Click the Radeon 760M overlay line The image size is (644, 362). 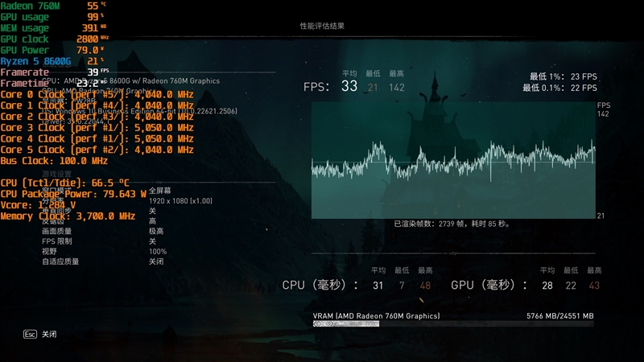pos(53,6)
